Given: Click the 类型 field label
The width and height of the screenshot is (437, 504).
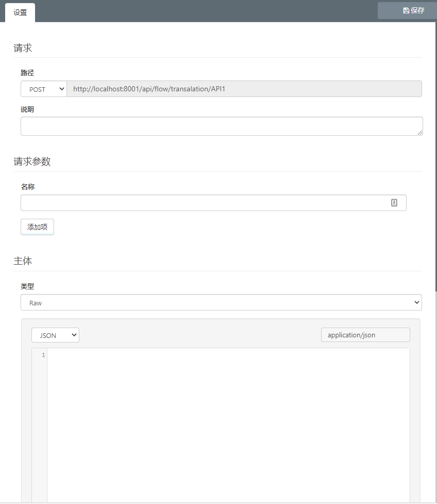Looking at the screenshot, I should [27, 286].
